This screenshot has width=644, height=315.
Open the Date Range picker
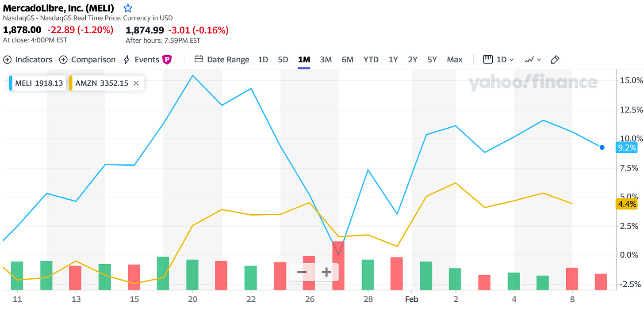point(222,60)
